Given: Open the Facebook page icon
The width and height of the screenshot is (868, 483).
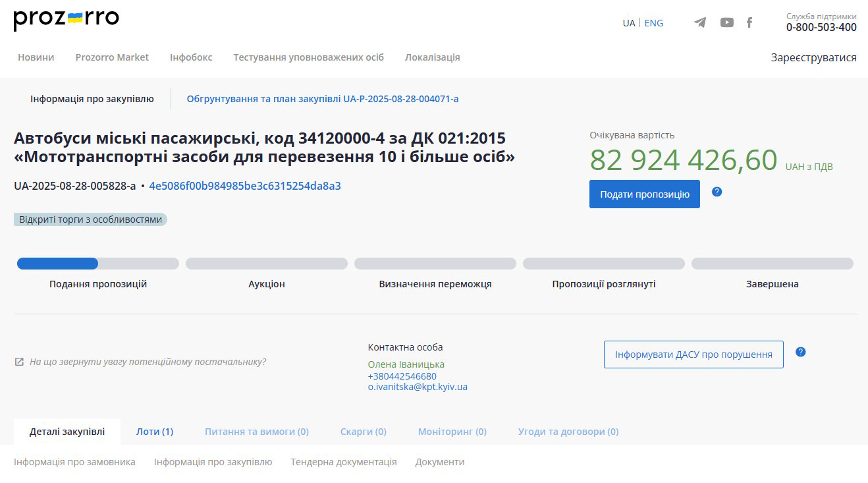Looking at the screenshot, I should [x=749, y=22].
